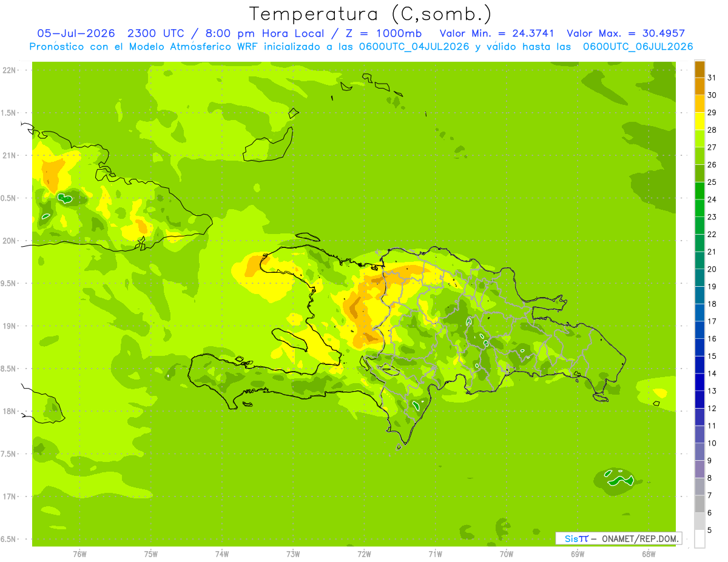Click the lime swatch between 26 and 27
The width and height of the screenshot is (728, 562).
click(699, 156)
